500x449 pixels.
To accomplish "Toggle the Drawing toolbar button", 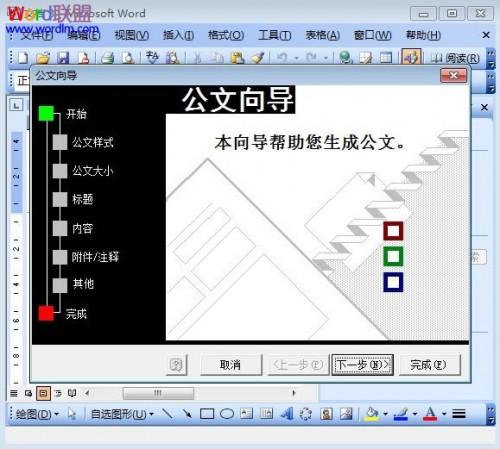I will tap(411, 57).
